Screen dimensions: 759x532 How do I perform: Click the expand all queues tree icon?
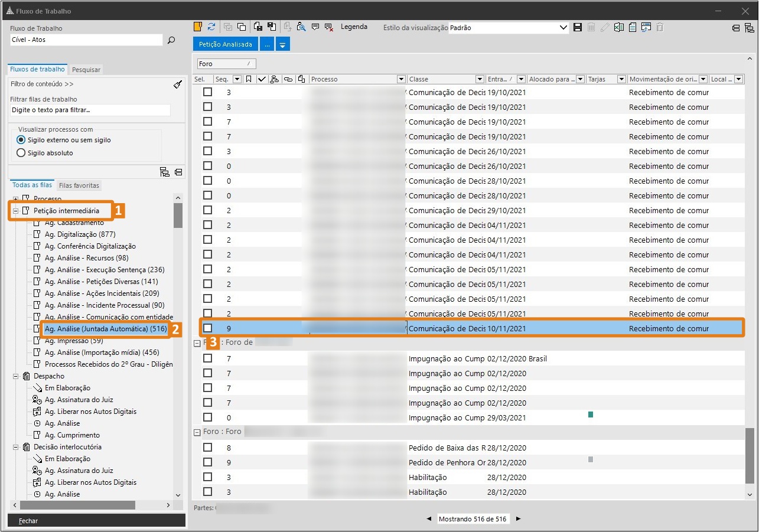(x=165, y=172)
